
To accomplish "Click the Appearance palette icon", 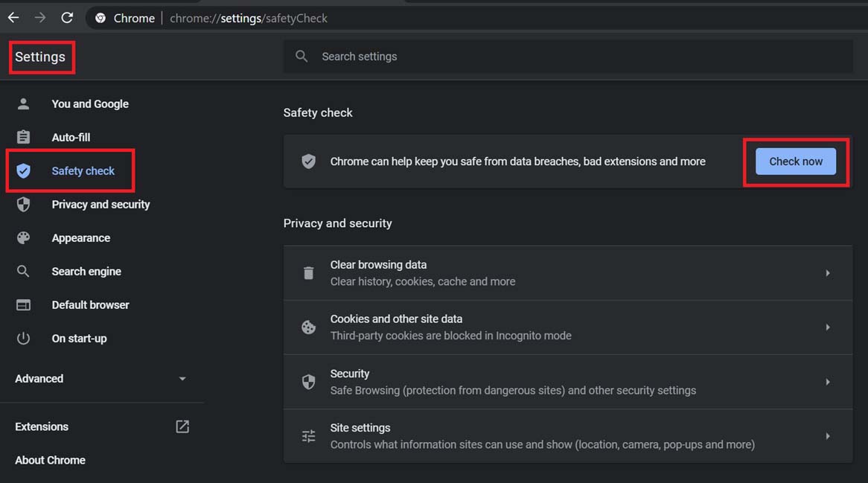I will pyautogui.click(x=23, y=238).
